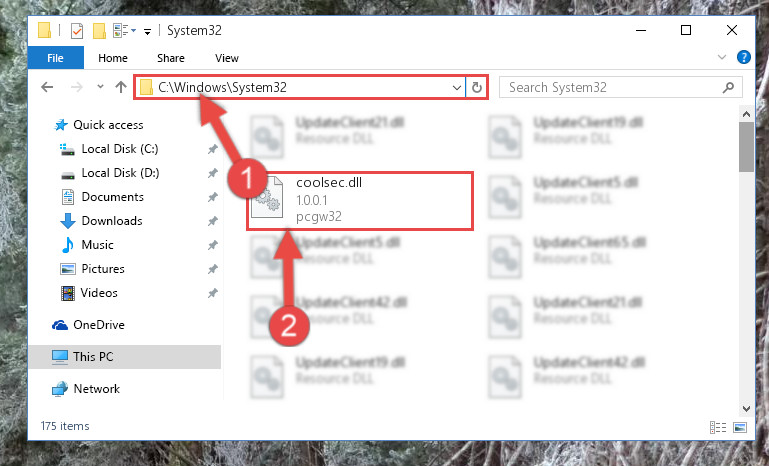Switch to the View ribbon tab
Viewport: 769px width, 466px height.
tap(227, 58)
